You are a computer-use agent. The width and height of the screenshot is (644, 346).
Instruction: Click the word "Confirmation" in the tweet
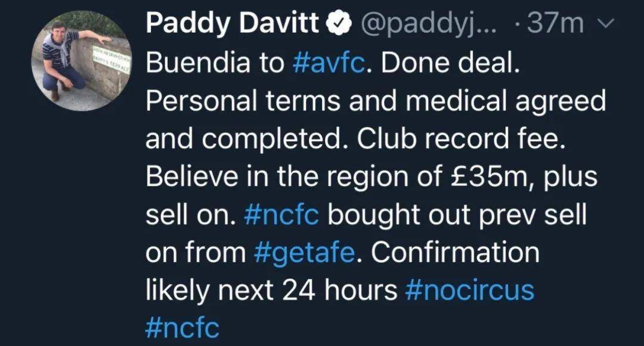455,253
